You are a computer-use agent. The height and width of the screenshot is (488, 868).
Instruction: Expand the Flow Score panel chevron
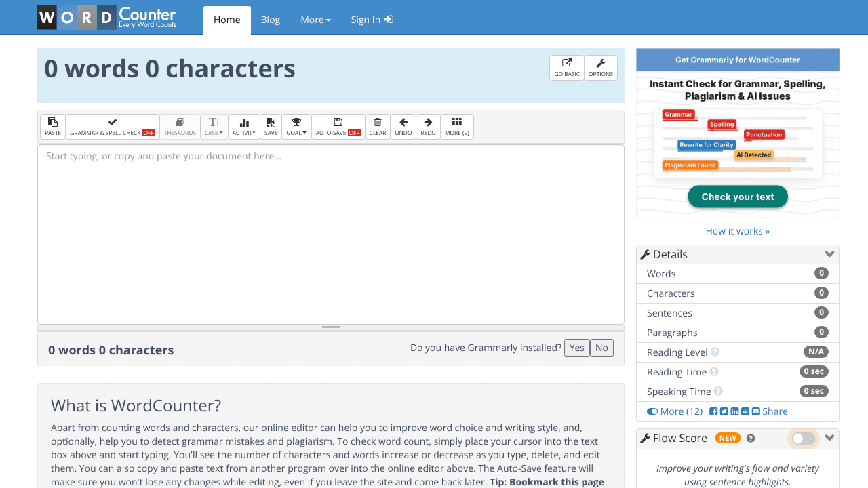[x=829, y=438]
